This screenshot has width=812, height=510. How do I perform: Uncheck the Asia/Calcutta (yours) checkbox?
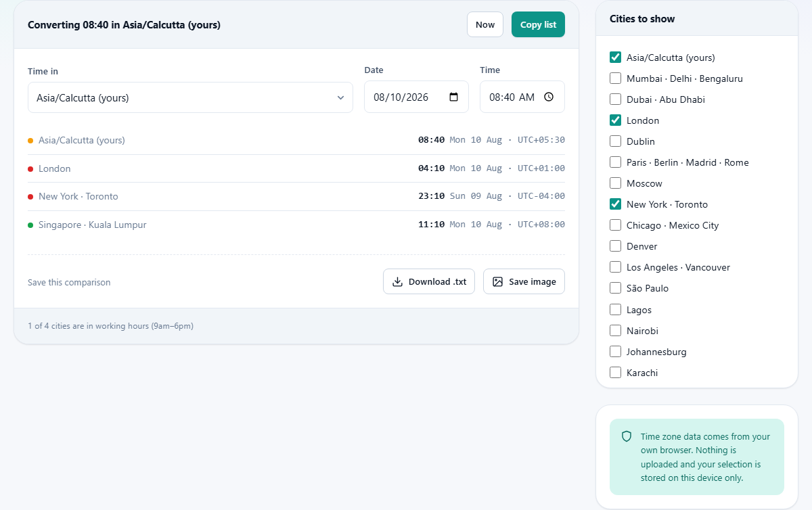pyautogui.click(x=615, y=57)
